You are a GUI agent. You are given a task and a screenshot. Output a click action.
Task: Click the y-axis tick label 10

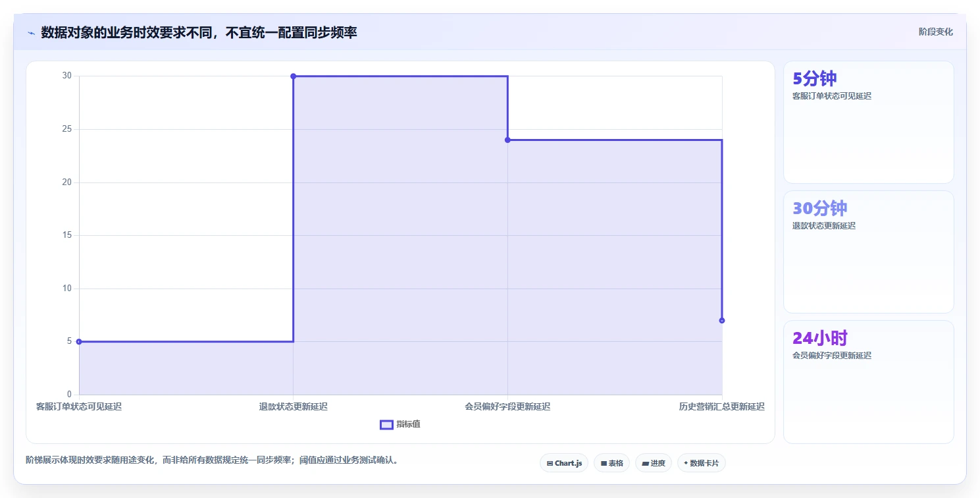pyautogui.click(x=67, y=289)
